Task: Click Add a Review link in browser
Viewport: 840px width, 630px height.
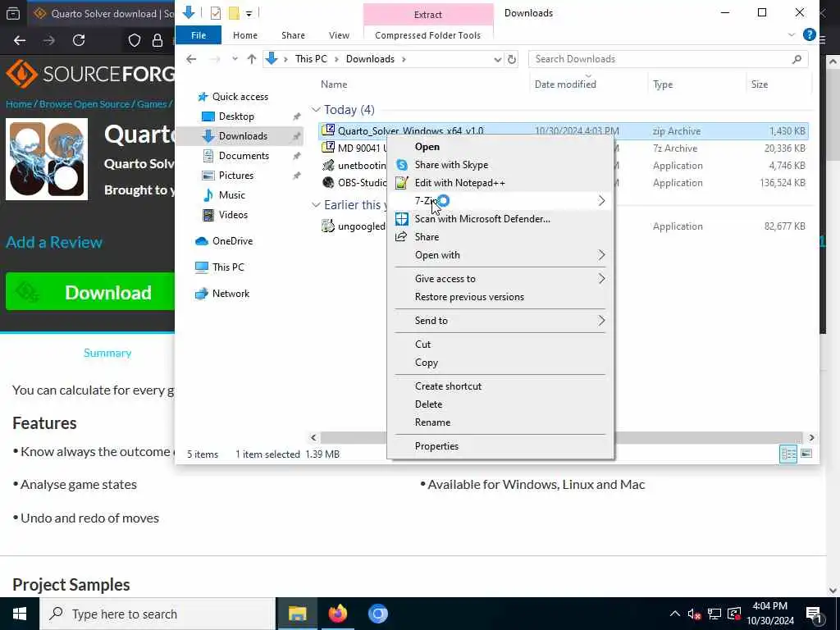Action: click(54, 242)
